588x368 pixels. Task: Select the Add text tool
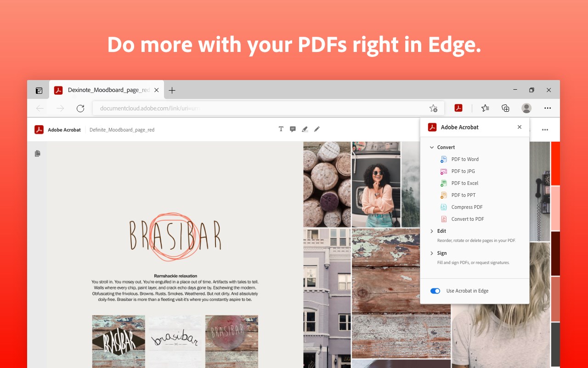281,129
